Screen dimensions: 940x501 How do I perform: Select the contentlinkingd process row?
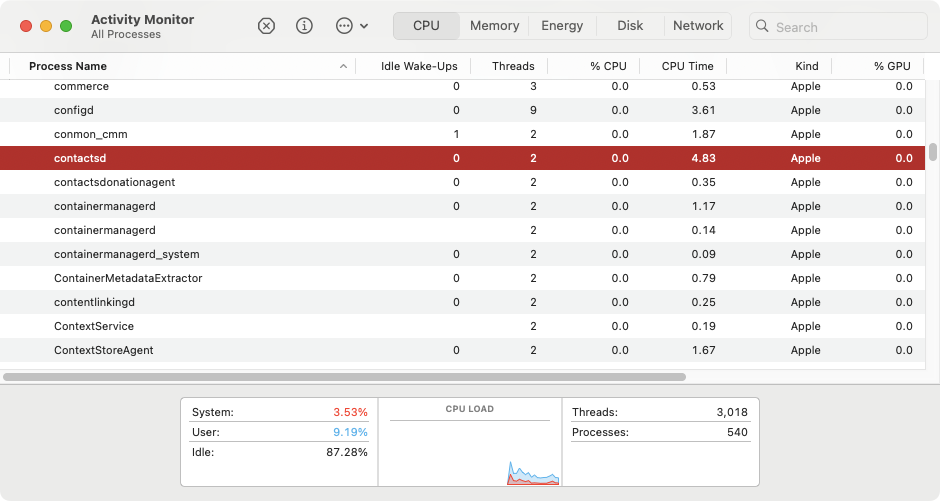click(462, 302)
